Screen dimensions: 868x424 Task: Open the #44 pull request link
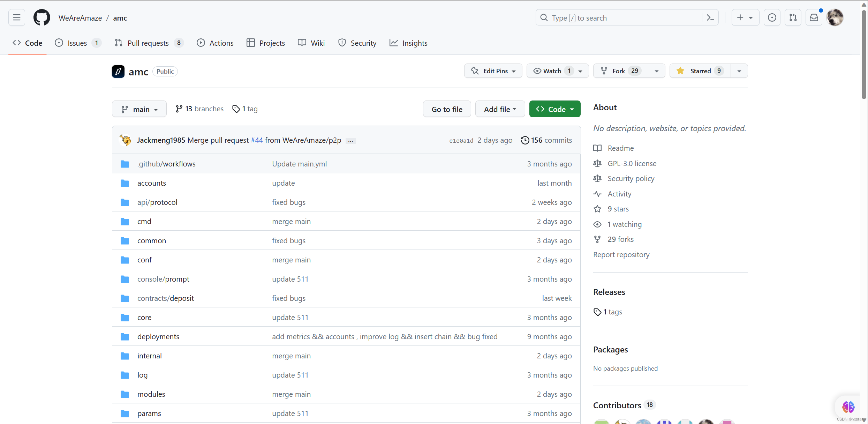pyautogui.click(x=257, y=140)
